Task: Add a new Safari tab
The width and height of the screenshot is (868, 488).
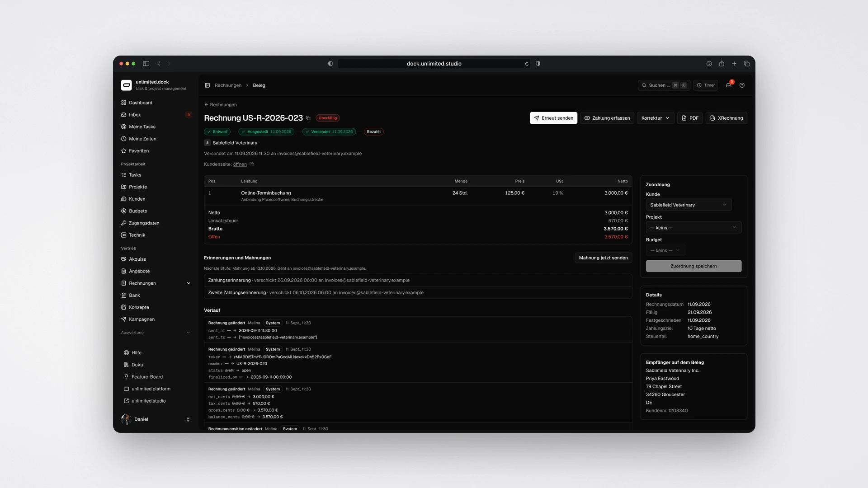Action: coord(734,64)
